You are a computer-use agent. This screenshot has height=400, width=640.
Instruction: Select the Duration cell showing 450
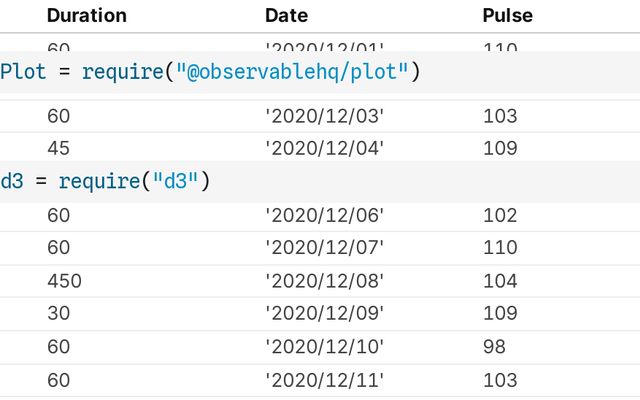pos(64,280)
